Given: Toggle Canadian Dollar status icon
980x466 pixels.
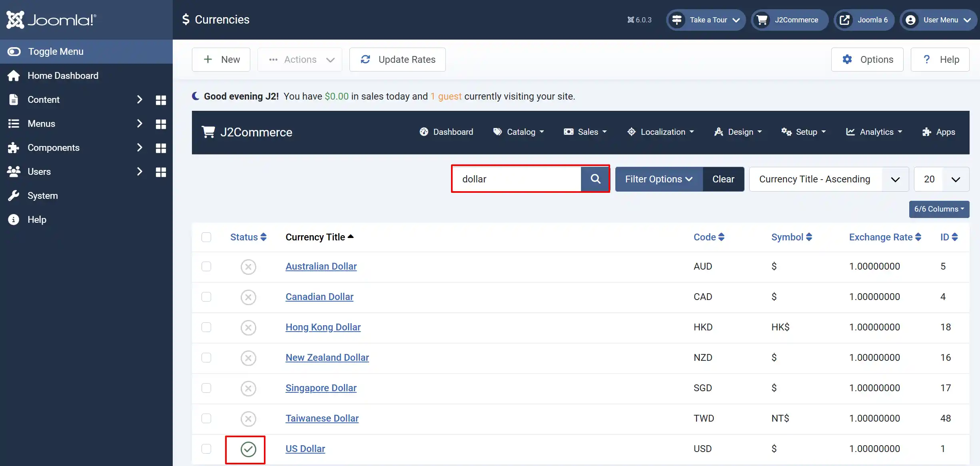Looking at the screenshot, I should click(248, 297).
